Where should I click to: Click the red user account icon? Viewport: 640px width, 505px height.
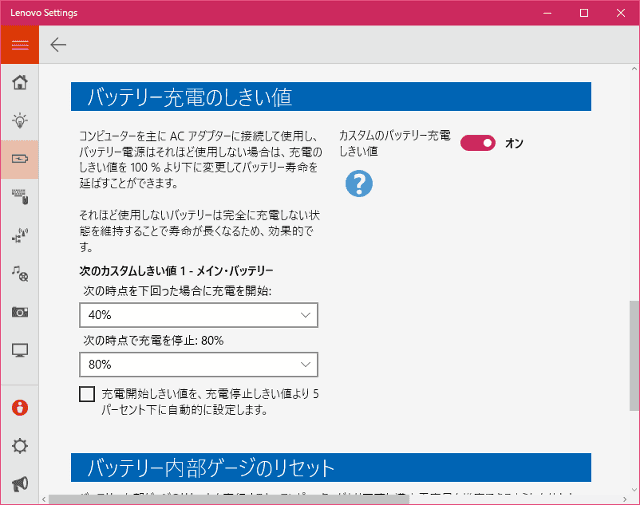[20, 407]
